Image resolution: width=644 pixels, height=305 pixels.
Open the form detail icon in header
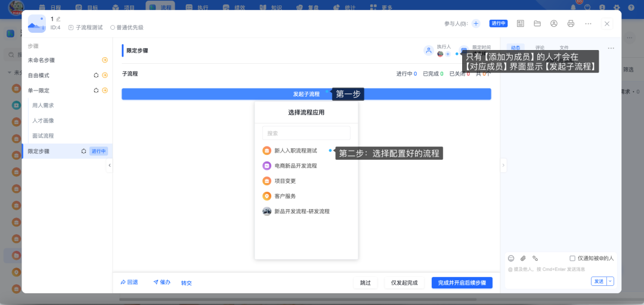(x=521, y=23)
